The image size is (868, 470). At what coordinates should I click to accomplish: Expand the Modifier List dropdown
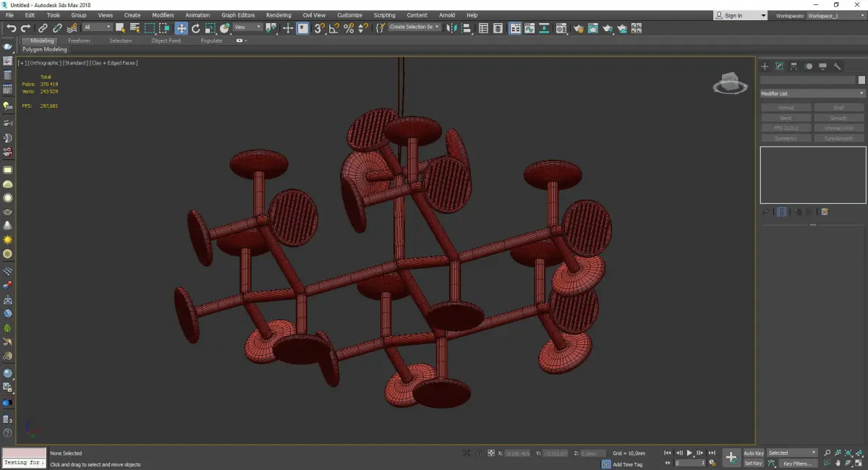(x=812, y=93)
